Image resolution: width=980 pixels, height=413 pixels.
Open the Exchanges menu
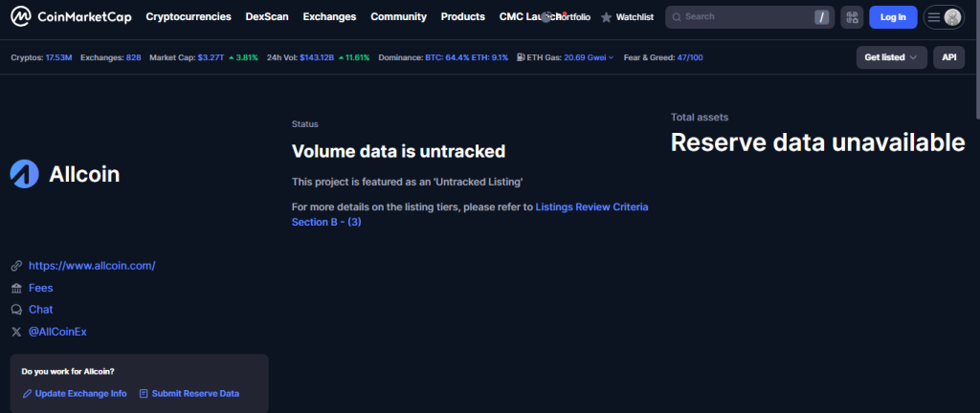pyautogui.click(x=329, y=17)
